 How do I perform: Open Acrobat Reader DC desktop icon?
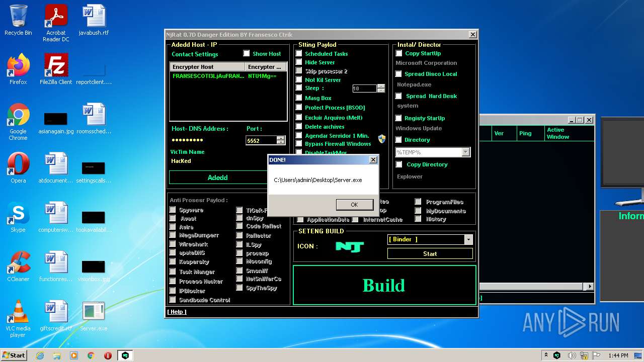coord(56,23)
